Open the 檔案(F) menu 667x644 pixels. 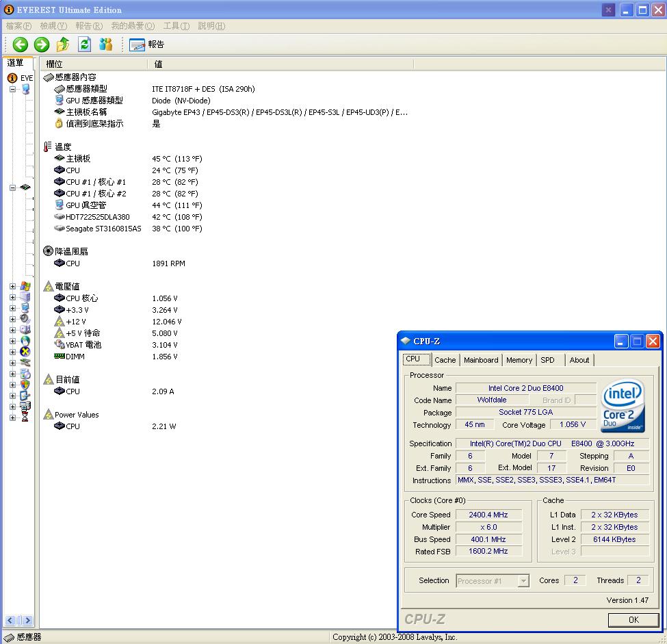18,26
